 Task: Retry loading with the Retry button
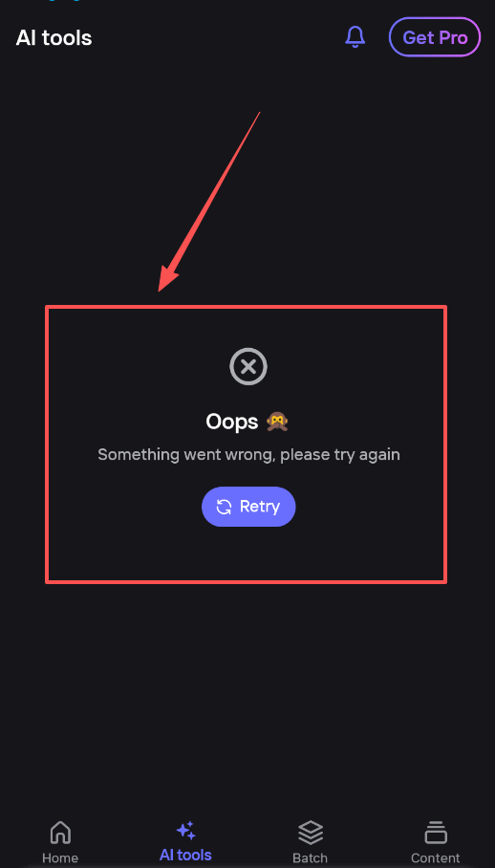tap(248, 507)
